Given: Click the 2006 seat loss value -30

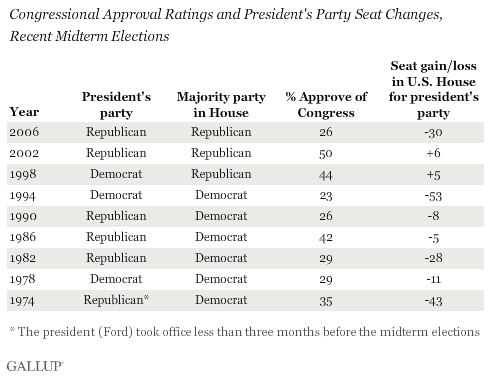Looking at the screenshot, I should coord(433,133).
